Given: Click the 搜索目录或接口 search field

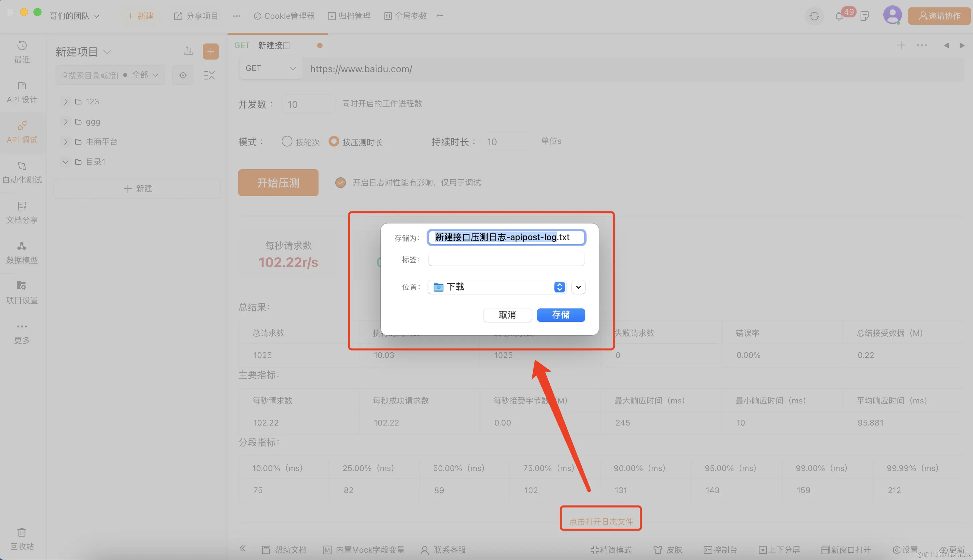Looking at the screenshot, I should (x=90, y=75).
